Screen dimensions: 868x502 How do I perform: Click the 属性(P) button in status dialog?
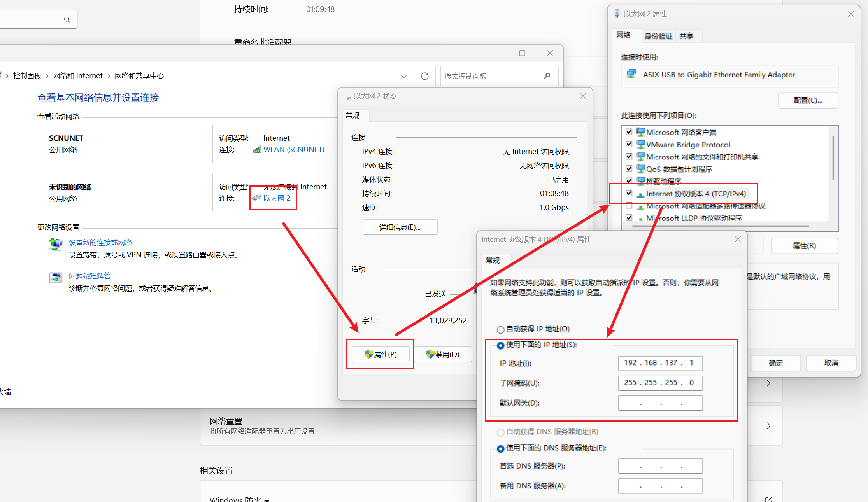381,354
